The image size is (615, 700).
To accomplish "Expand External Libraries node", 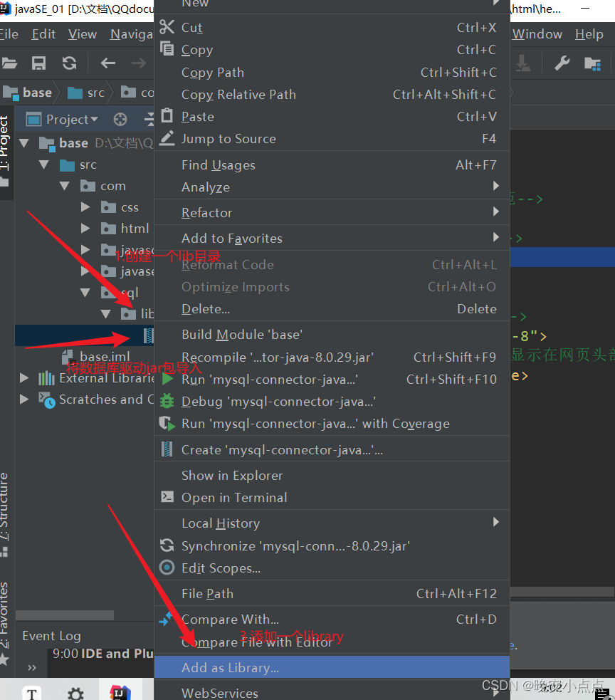I will (x=23, y=378).
